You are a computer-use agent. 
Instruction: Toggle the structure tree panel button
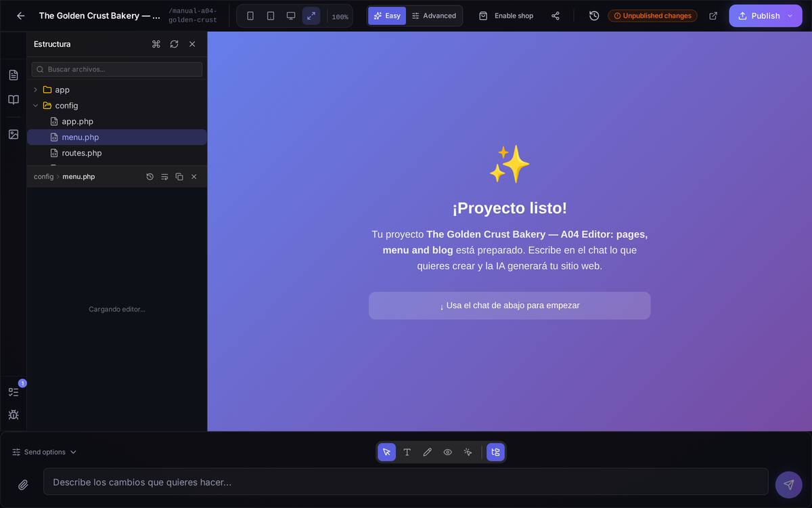pos(495,452)
